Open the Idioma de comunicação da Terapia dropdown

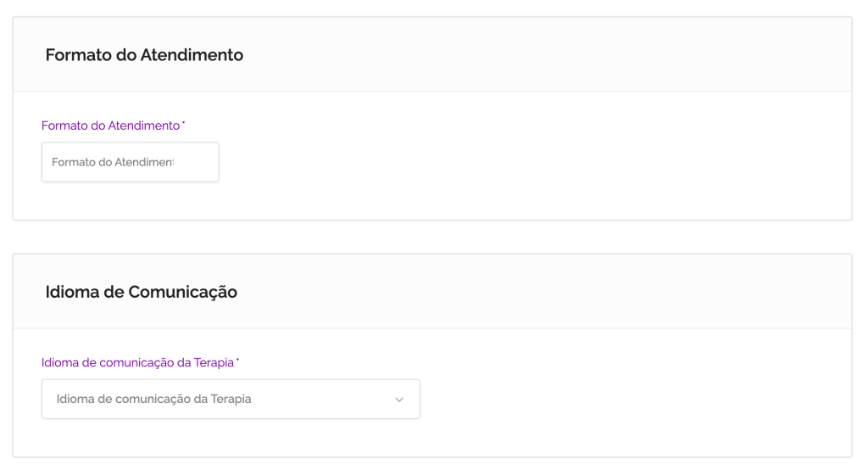click(231, 399)
